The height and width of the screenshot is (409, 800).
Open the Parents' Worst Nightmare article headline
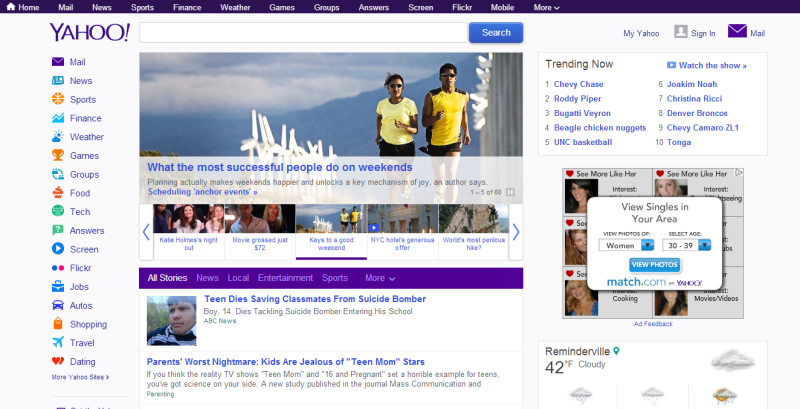coord(286,362)
